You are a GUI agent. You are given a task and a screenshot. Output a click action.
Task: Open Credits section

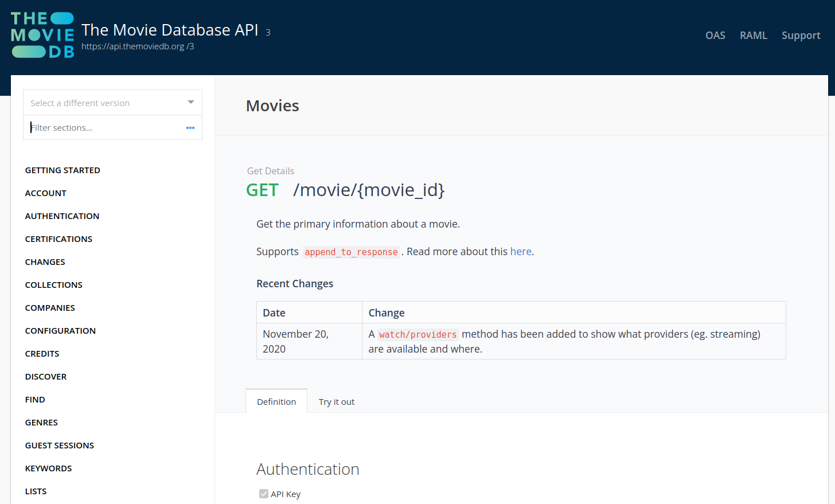coord(42,354)
